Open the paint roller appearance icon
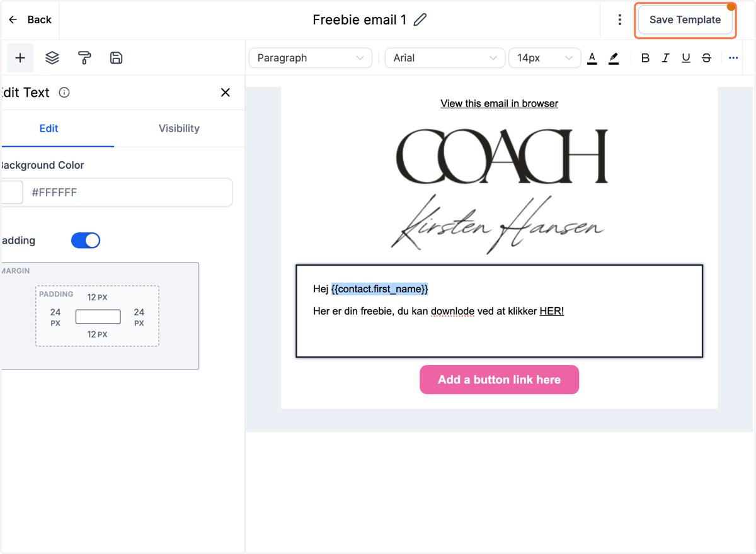 [84, 58]
